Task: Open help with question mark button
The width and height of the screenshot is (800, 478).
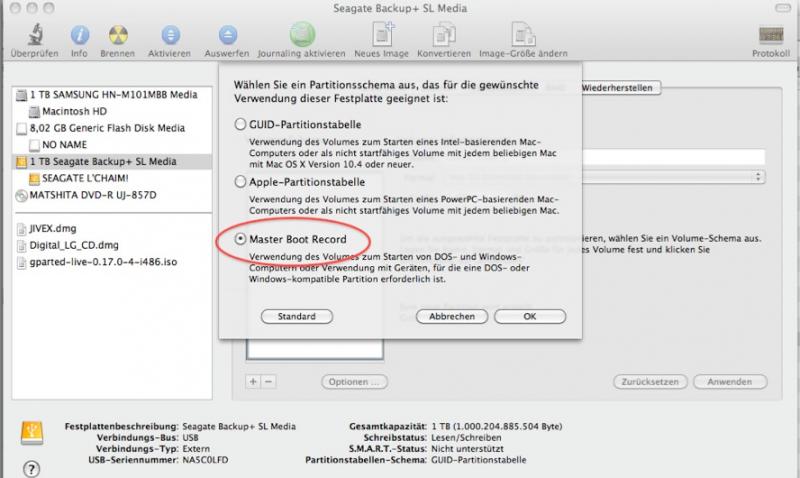Action: [30, 467]
